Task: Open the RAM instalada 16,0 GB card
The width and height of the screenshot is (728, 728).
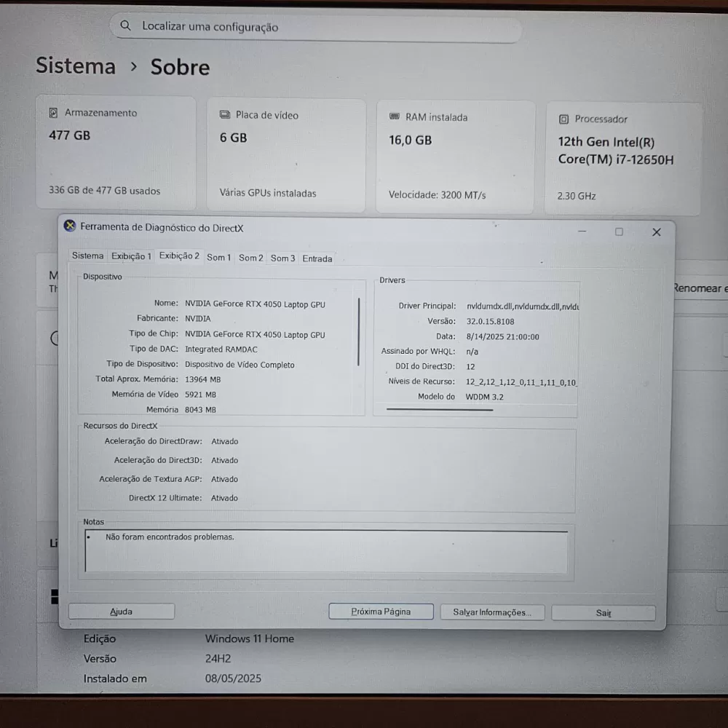Action: (455, 157)
